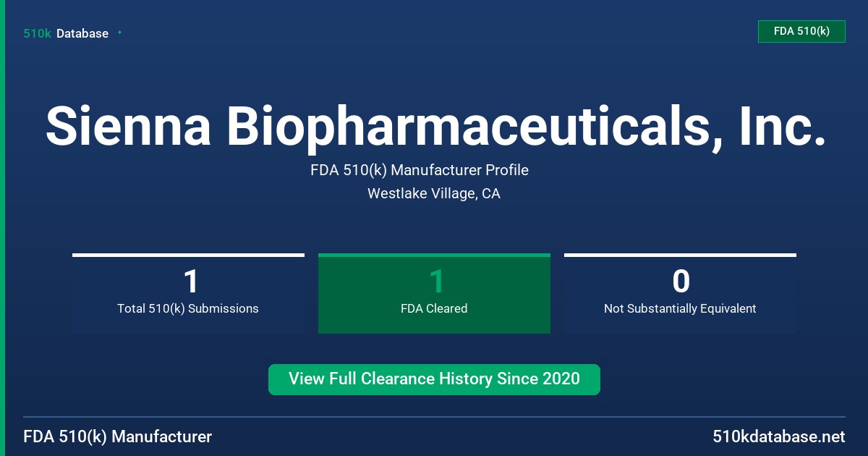
Task: Click the FDA Cleared label text
Action: [x=434, y=308]
